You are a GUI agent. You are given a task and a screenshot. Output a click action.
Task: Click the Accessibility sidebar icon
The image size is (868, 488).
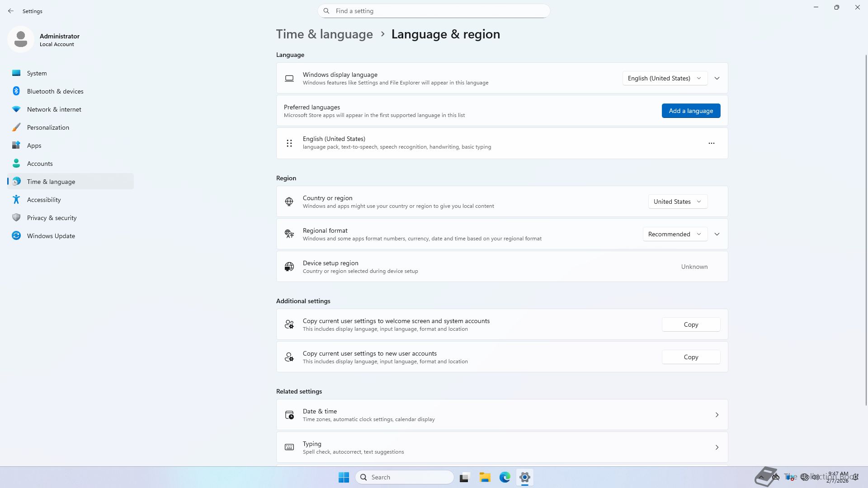16,200
